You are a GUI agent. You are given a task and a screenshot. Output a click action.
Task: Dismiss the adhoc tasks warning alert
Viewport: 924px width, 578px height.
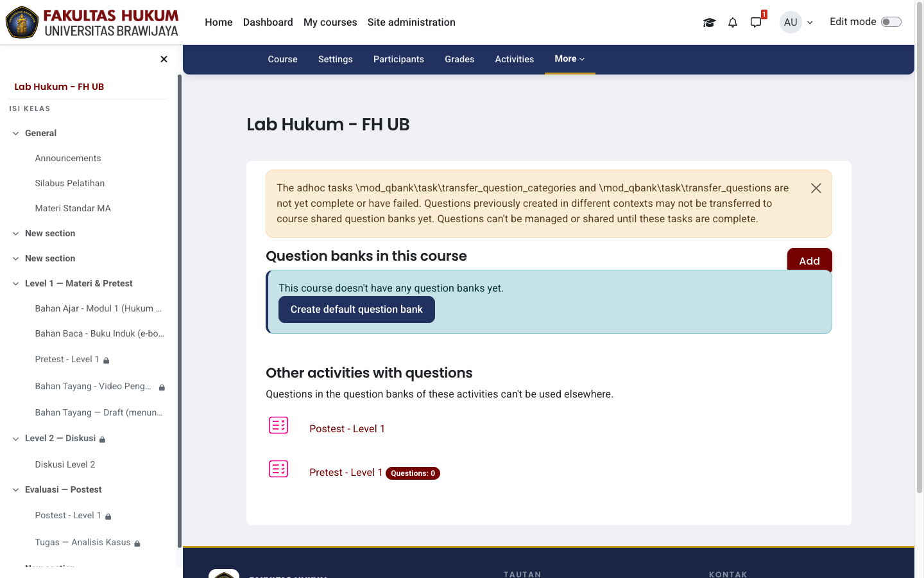816,188
